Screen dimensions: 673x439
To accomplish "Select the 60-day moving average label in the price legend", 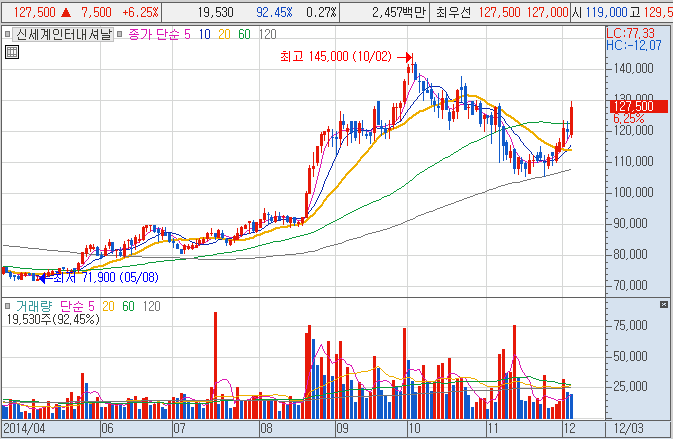I will [x=244, y=34].
